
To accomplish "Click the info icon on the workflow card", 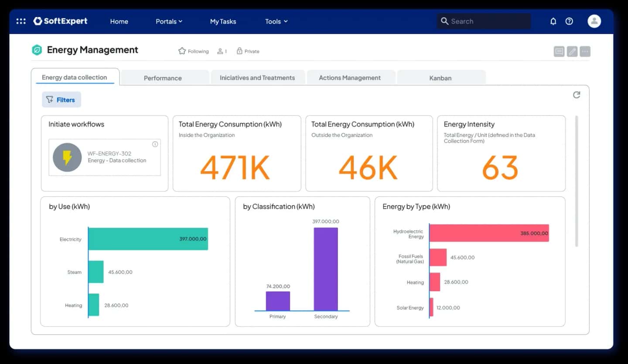I will (155, 144).
